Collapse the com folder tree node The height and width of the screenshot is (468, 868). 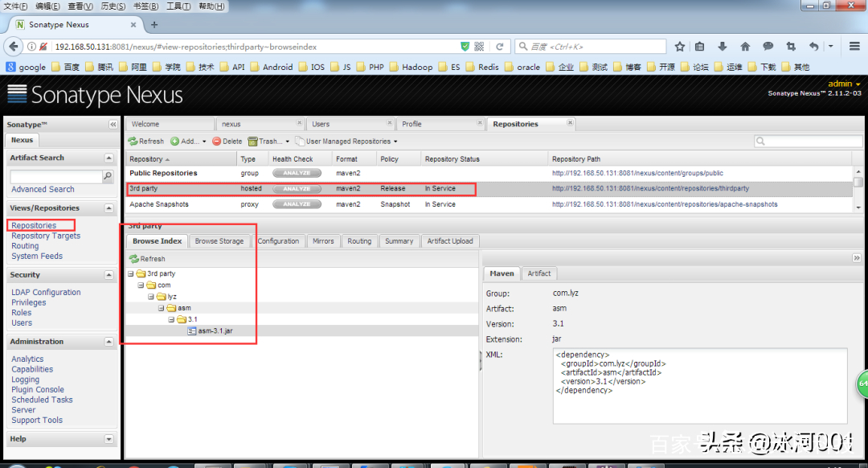pos(141,285)
